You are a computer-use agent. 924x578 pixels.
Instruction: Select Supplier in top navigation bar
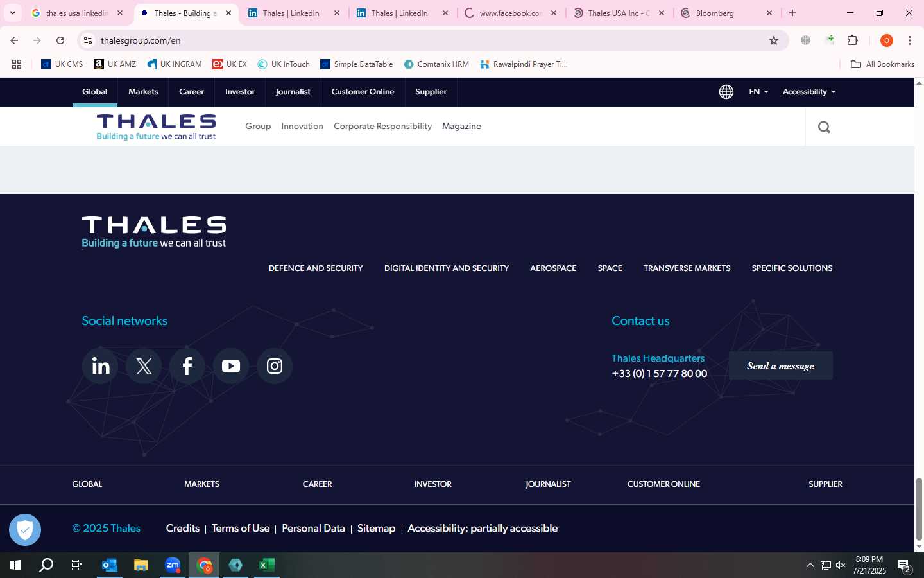coord(431,92)
